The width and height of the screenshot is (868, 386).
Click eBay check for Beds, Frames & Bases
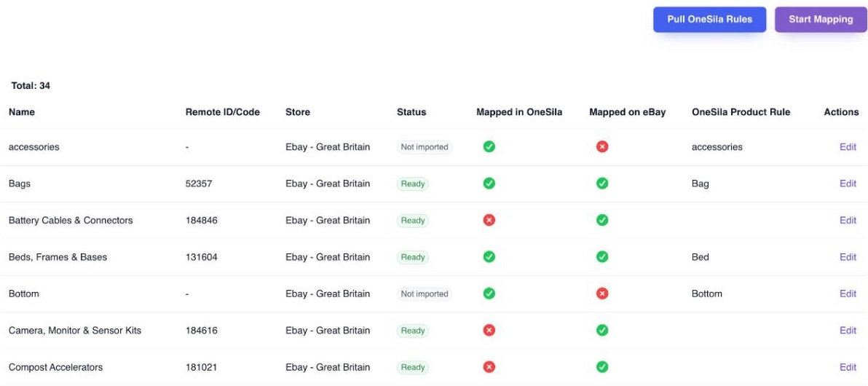(x=602, y=257)
